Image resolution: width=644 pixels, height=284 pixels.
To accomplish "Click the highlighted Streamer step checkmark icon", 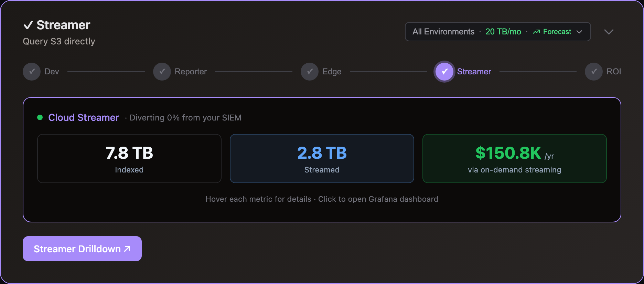I will point(444,72).
